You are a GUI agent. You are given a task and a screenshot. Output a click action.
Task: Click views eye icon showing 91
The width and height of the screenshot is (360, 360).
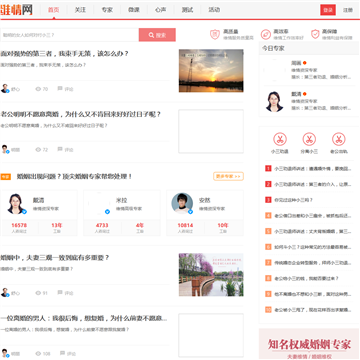[38, 293]
